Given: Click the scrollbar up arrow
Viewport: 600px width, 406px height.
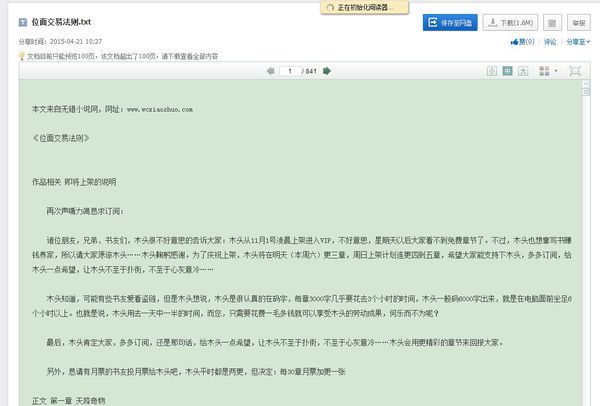Looking at the screenshot, I should tap(586, 83).
